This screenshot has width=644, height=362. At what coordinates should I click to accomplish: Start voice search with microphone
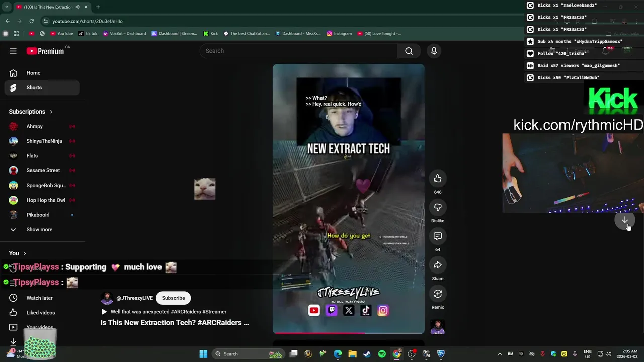[434, 51]
